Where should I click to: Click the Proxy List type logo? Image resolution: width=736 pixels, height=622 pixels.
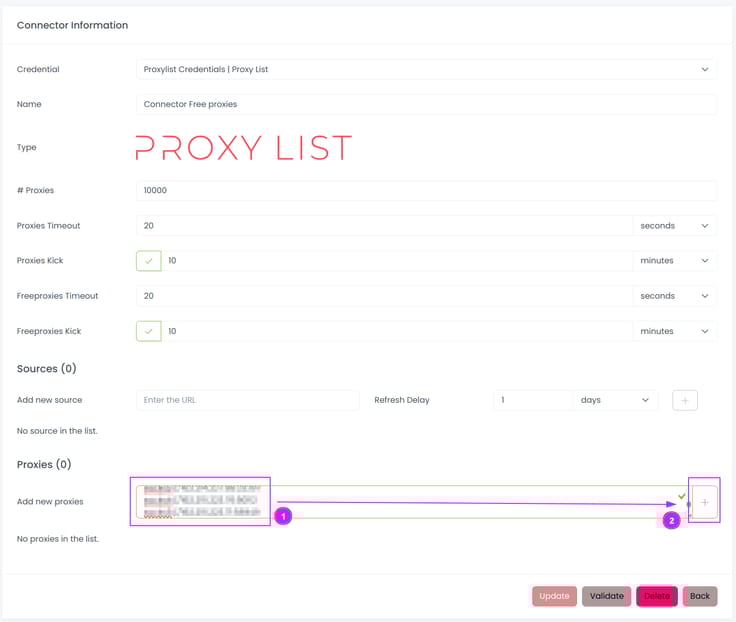pos(244,148)
